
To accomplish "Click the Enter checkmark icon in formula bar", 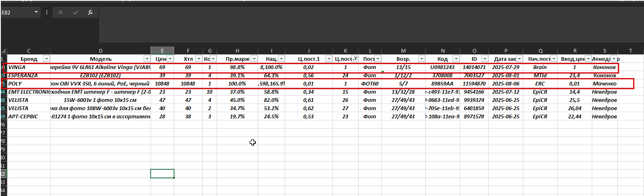I will [76, 12].
